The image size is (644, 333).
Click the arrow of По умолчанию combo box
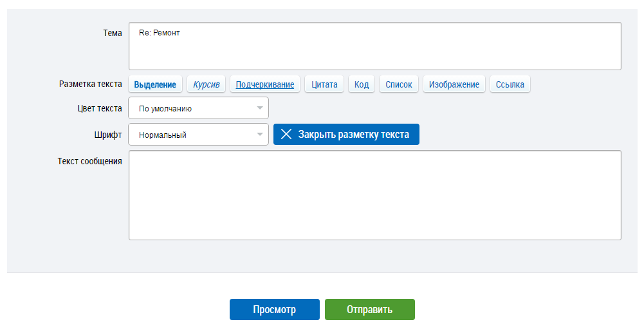pyautogui.click(x=260, y=108)
